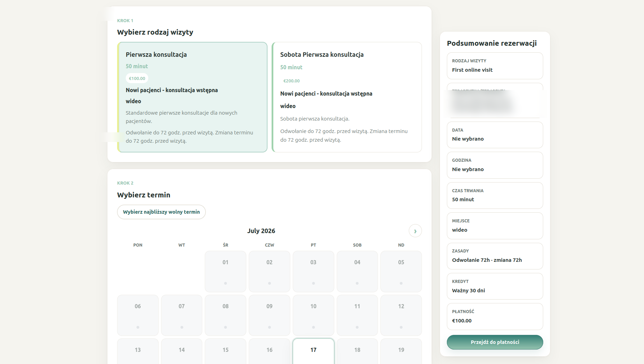This screenshot has height=364, width=644.
Task: Select calendar day 13
Action: click(x=138, y=351)
